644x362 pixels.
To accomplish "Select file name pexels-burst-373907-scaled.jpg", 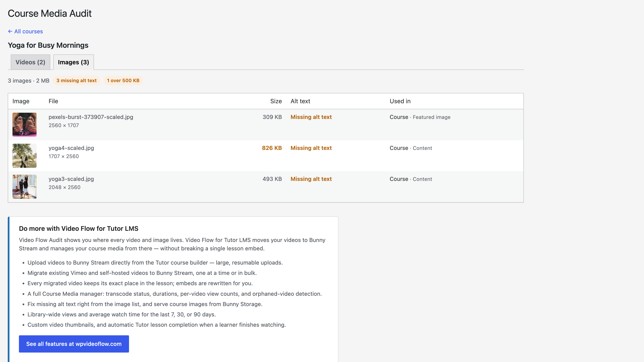I will coord(91,117).
